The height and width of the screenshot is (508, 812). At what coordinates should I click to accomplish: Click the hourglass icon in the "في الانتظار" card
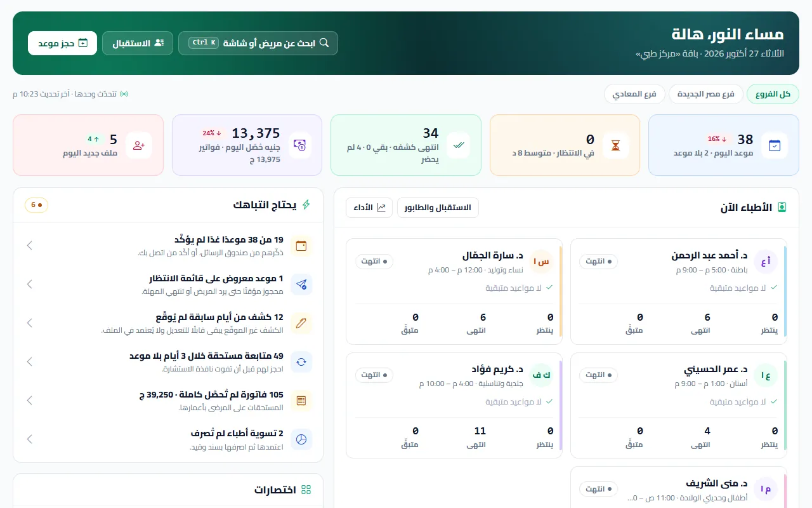[x=615, y=145]
